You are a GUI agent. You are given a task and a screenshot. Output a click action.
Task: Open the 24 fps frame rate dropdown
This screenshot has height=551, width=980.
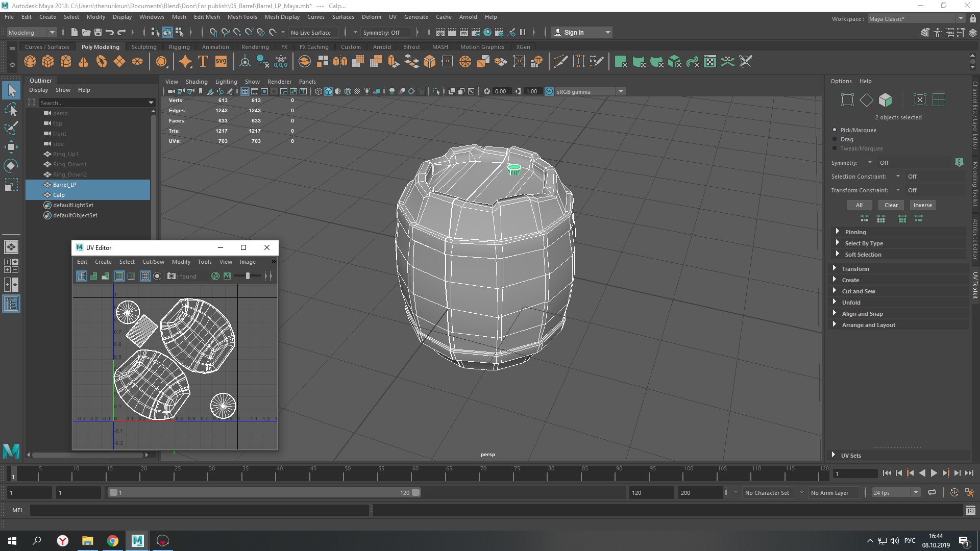click(x=896, y=492)
